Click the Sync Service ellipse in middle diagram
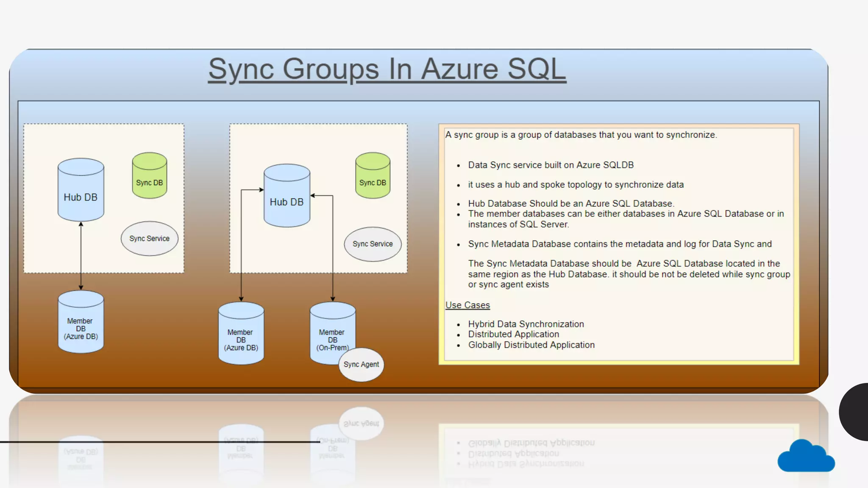The width and height of the screenshot is (868, 488). (x=373, y=244)
